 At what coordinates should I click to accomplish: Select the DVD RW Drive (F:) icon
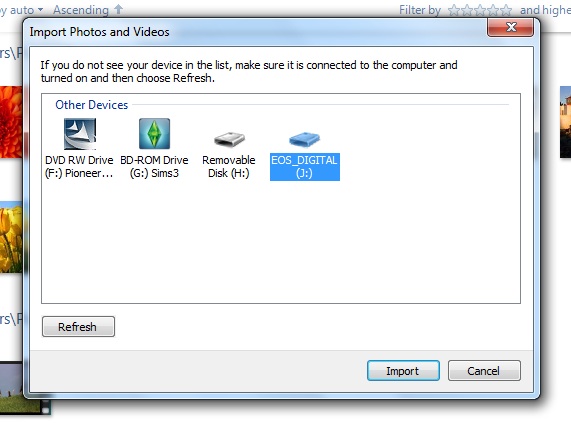click(x=80, y=134)
